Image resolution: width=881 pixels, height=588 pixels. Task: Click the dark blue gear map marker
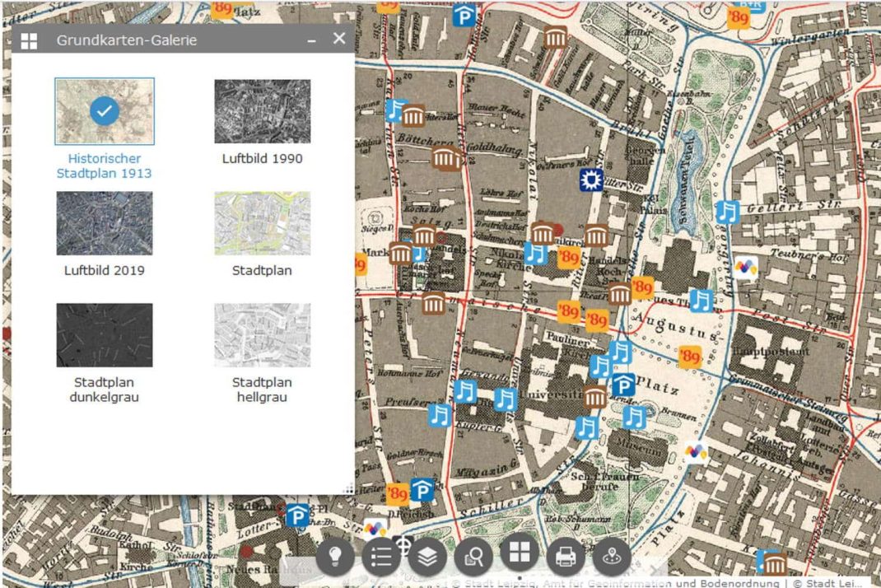point(590,181)
